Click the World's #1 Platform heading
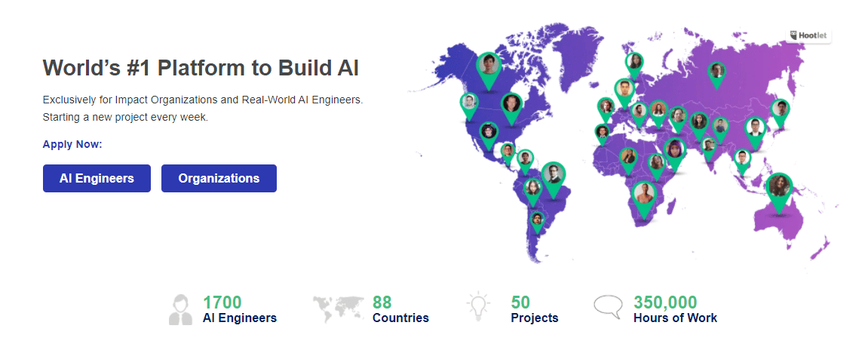 tap(201, 68)
